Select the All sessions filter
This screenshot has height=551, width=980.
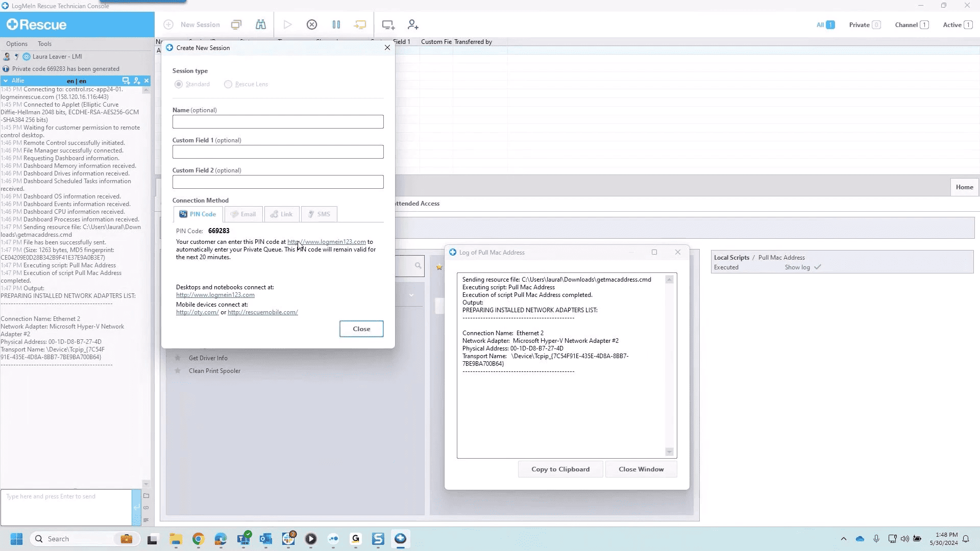[x=825, y=24]
